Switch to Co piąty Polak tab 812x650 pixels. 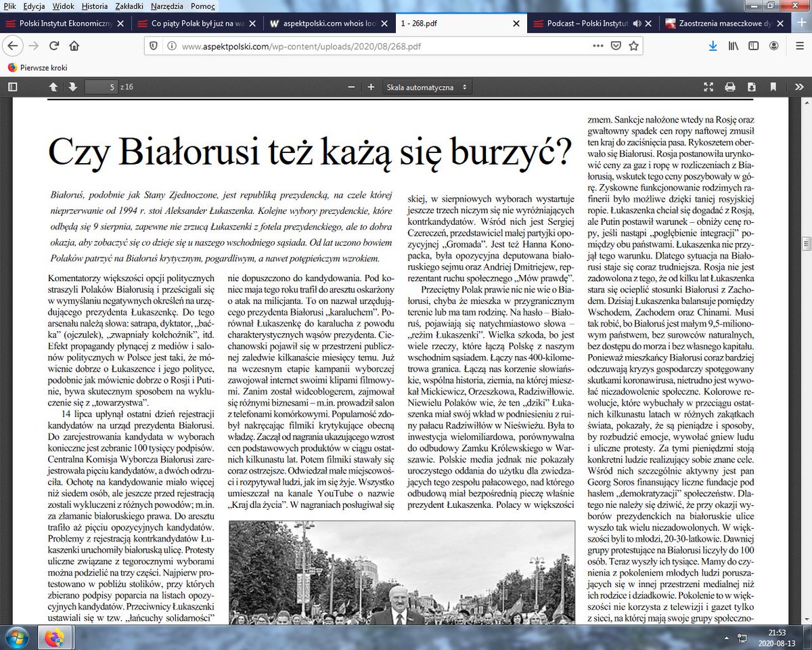(198, 23)
